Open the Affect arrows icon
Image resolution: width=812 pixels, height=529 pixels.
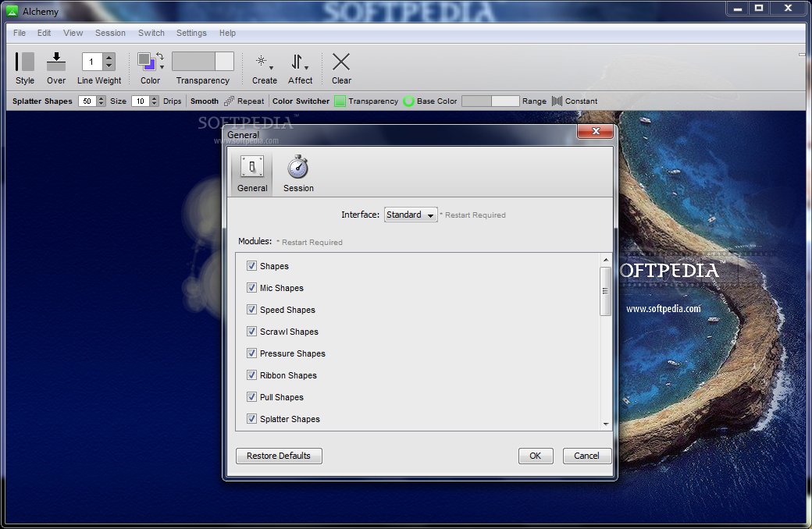(297, 62)
